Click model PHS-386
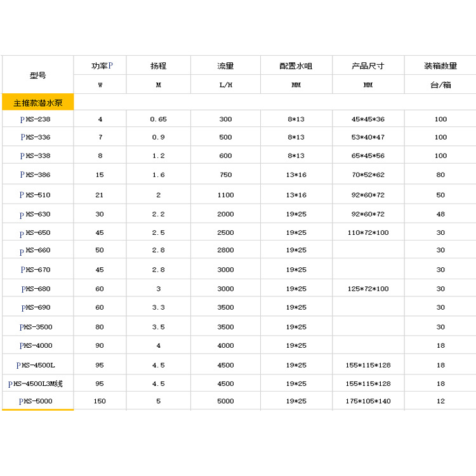The image size is (476, 476). click(35, 175)
